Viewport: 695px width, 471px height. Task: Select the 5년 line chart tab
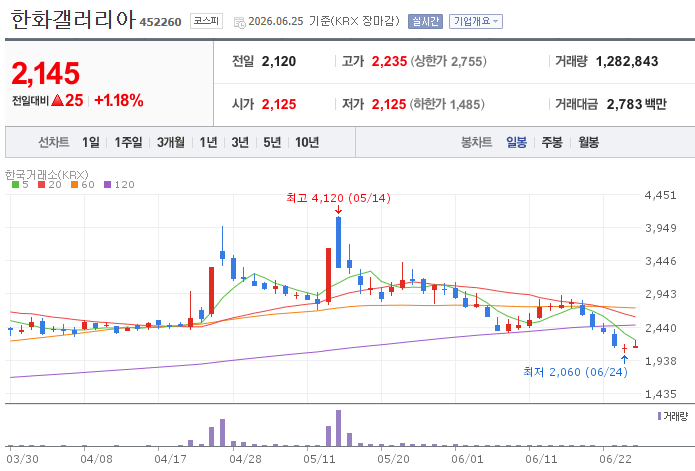(x=272, y=142)
